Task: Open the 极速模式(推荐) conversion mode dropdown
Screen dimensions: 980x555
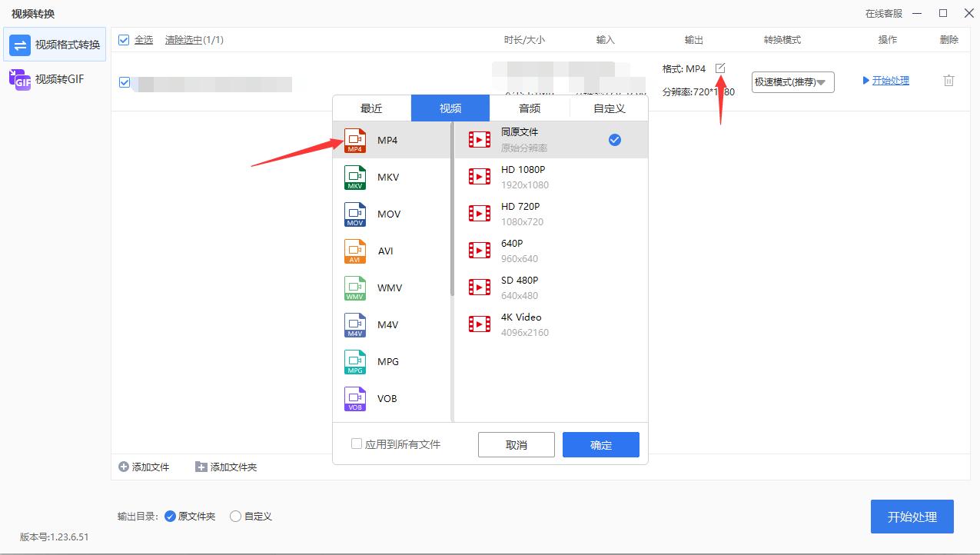Action: (x=792, y=81)
